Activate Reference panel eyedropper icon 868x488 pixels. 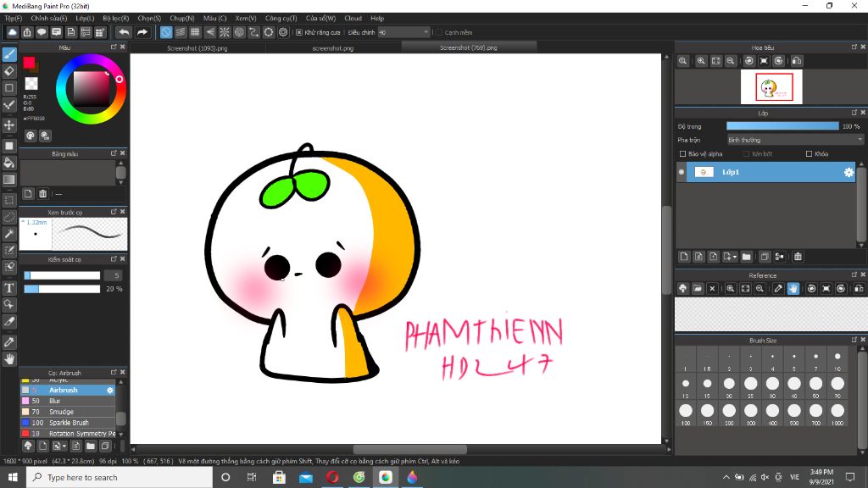pos(778,288)
